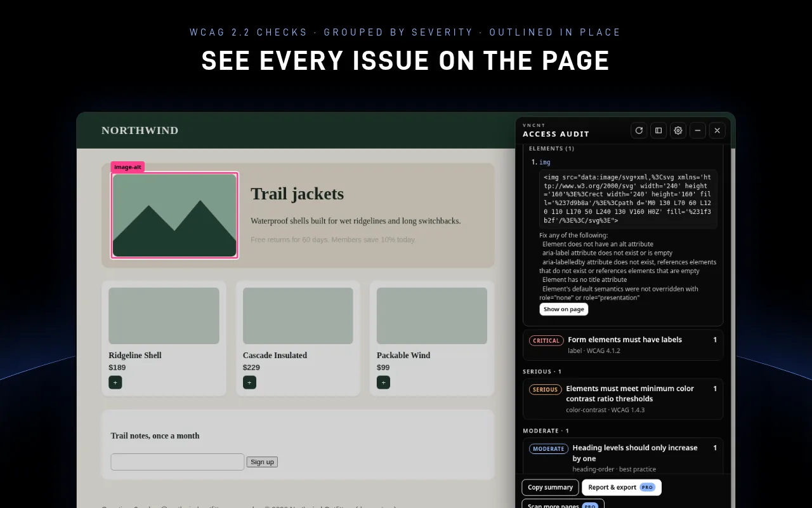Viewport: 812px width, 508px height.
Task: Click the MODERATE severity badge on the heading issue
Action: 549,449
